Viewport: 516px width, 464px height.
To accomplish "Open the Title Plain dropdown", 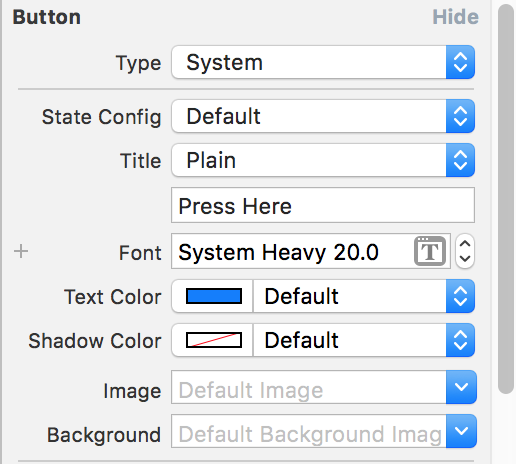I will (x=323, y=160).
